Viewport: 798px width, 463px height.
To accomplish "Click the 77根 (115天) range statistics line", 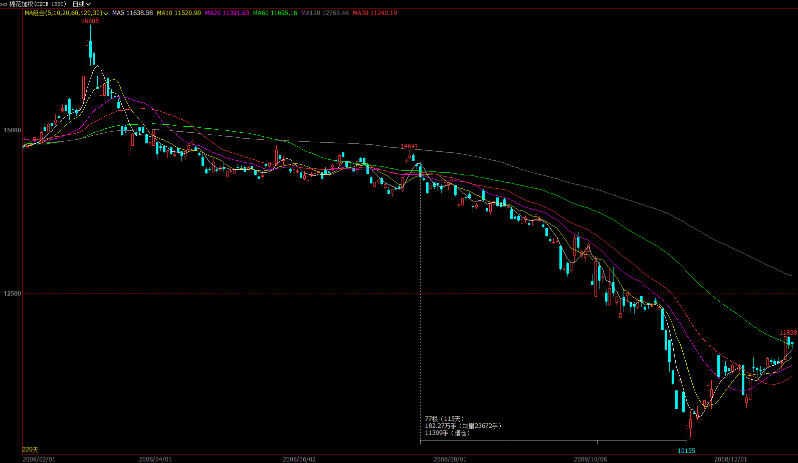I will tap(444, 419).
